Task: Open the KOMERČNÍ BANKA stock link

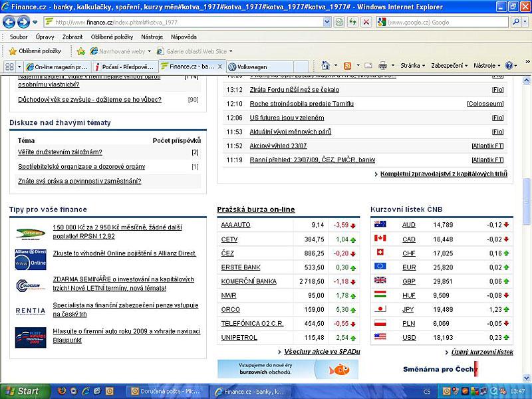Action: tap(249, 281)
